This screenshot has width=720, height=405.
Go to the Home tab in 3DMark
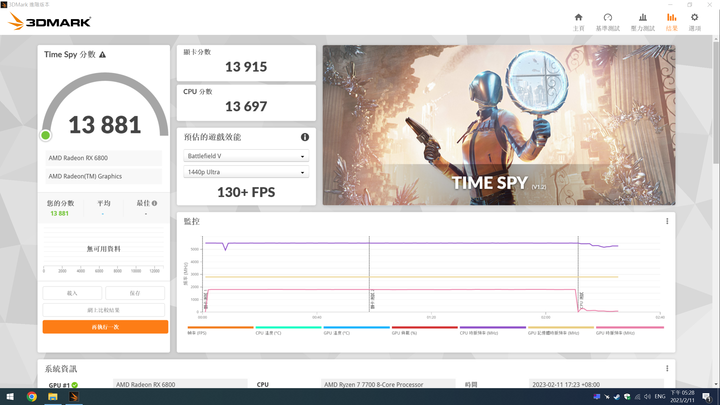(x=579, y=22)
